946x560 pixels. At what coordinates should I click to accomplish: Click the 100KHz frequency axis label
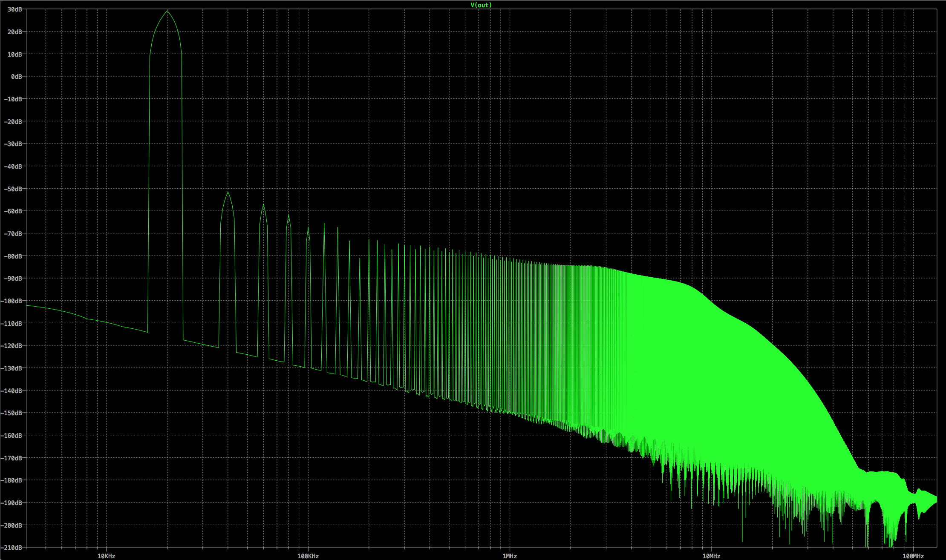(x=308, y=556)
